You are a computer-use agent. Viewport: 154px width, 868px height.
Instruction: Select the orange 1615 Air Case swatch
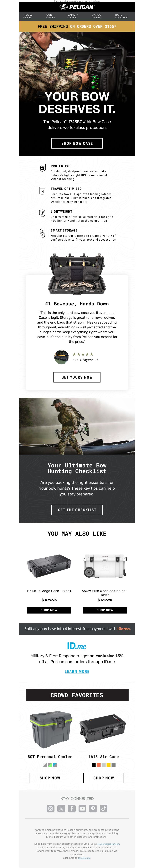(x=99, y=765)
